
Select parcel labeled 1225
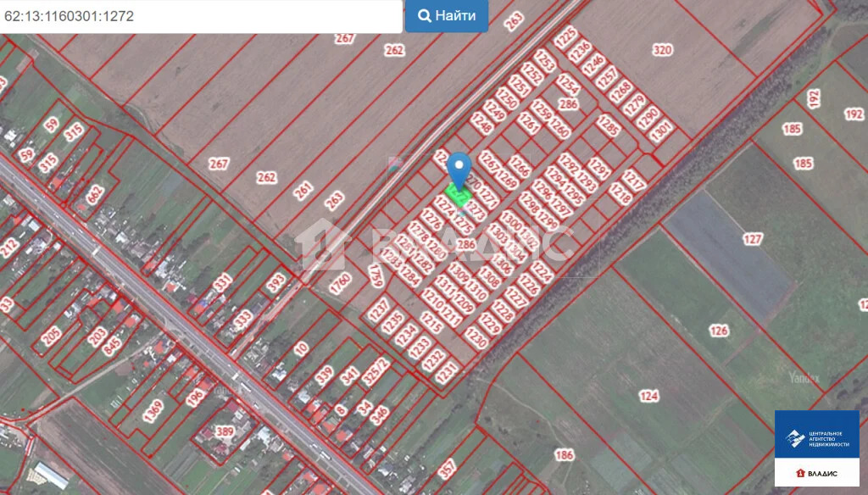tap(565, 37)
